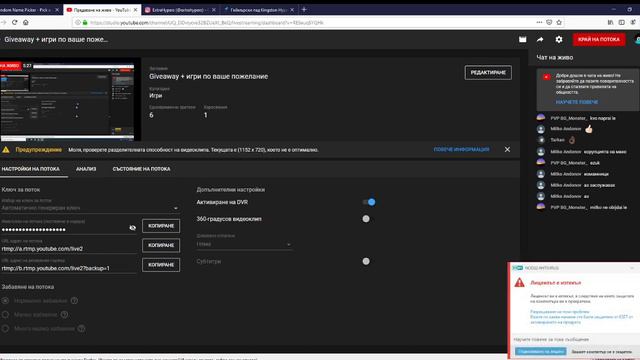Close the ESET antivirus popup
Image resolution: width=640 pixels, height=360 pixels.
(632, 268)
